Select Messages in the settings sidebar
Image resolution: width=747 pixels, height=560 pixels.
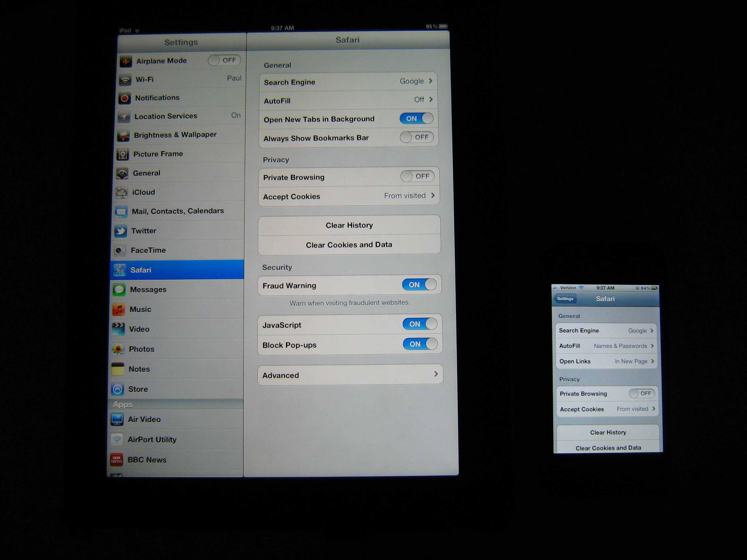click(148, 290)
